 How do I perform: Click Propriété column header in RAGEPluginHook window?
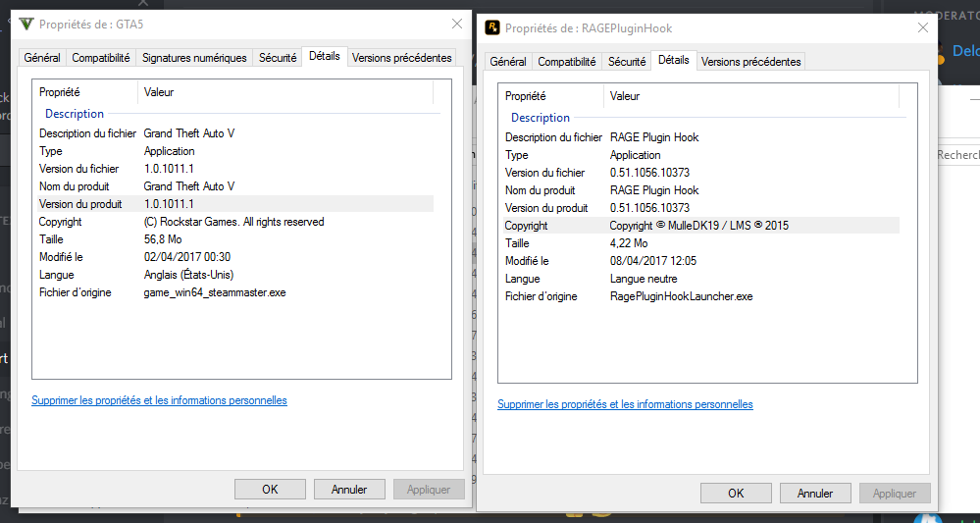coord(551,96)
